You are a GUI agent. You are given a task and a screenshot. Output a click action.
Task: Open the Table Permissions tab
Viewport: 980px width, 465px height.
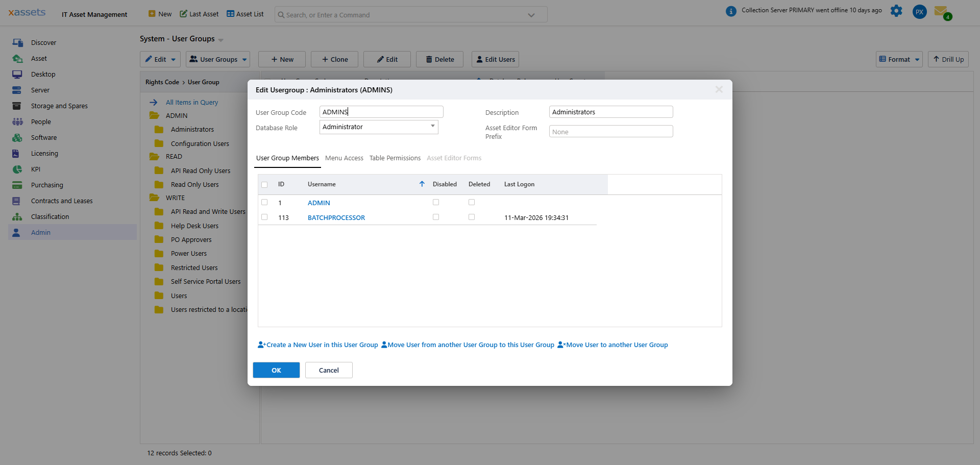click(x=395, y=158)
